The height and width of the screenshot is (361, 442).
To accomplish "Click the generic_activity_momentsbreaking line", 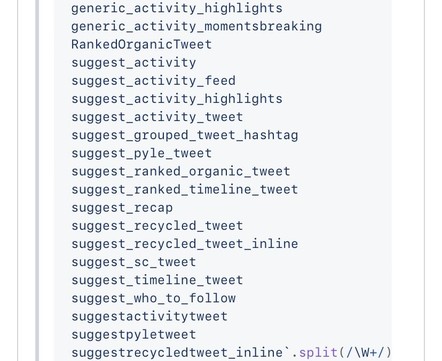I will pyautogui.click(x=196, y=26).
